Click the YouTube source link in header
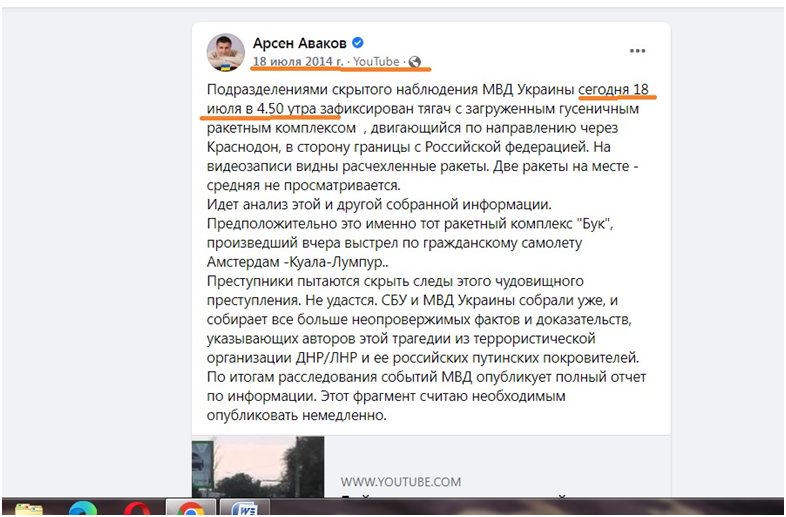 (376, 62)
